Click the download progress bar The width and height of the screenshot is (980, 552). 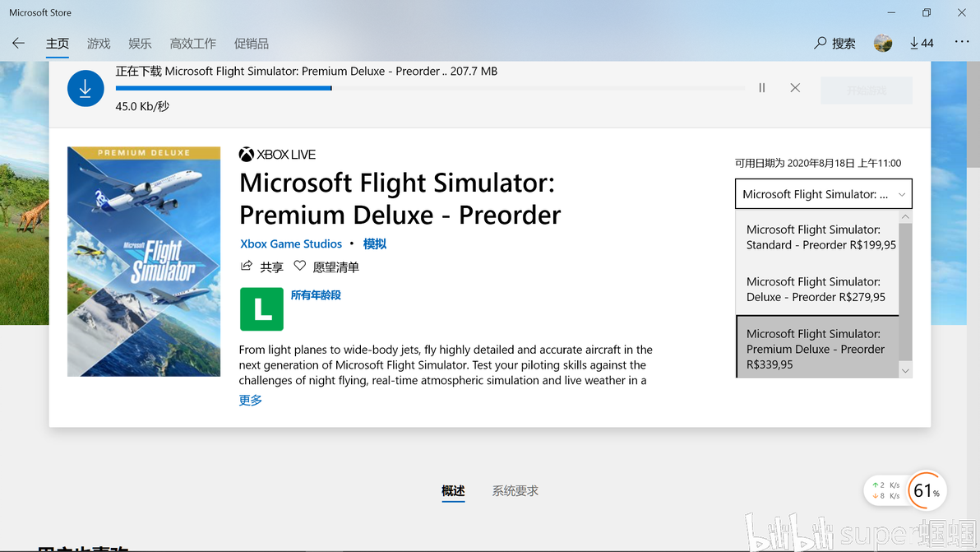tap(430, 88)
